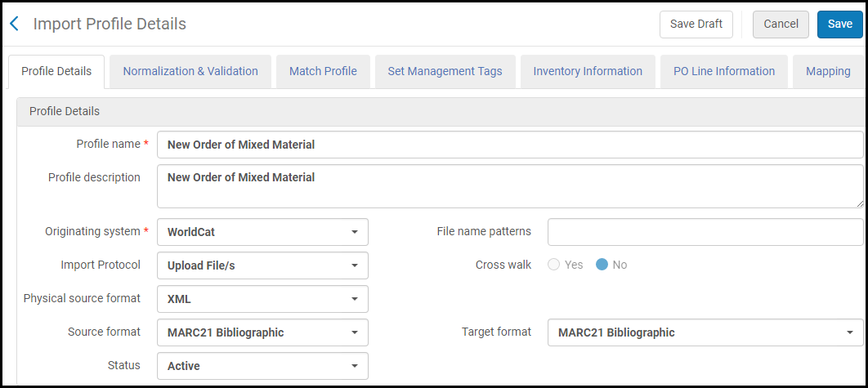
Task: Save the import profile
Action: (x=839, y=25)
